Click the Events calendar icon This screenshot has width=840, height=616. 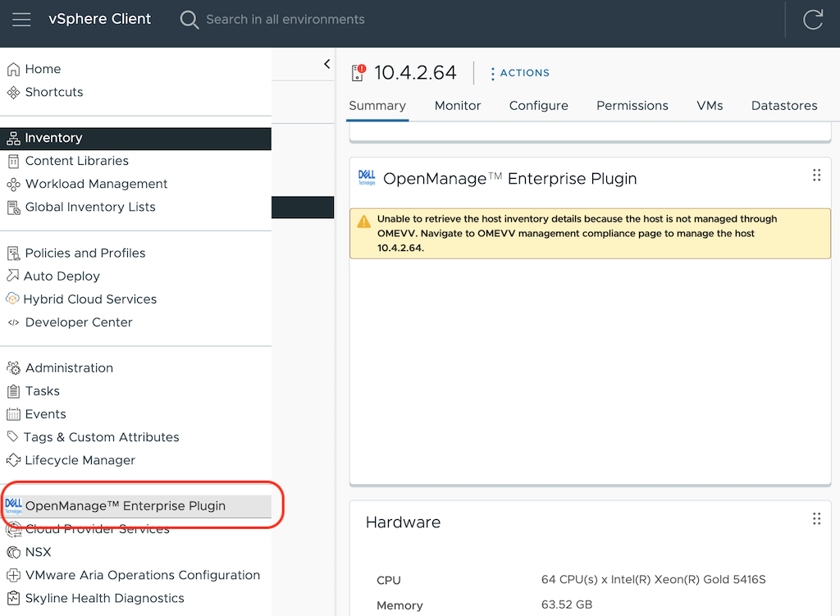point(13,414)
